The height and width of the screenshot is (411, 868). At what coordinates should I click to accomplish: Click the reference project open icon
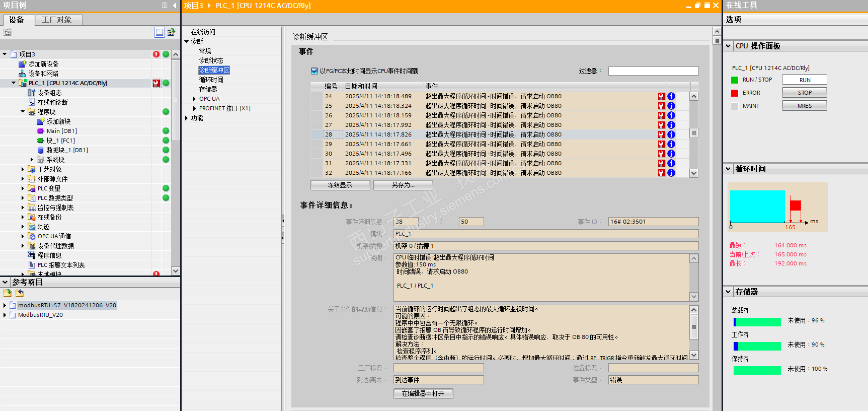8,293
